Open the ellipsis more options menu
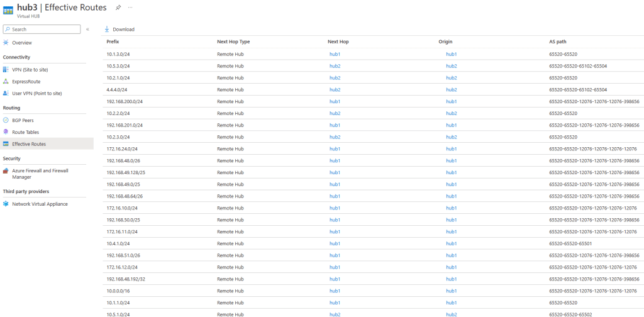The width and height of the screenshot is (644, 317). (130, 8)
